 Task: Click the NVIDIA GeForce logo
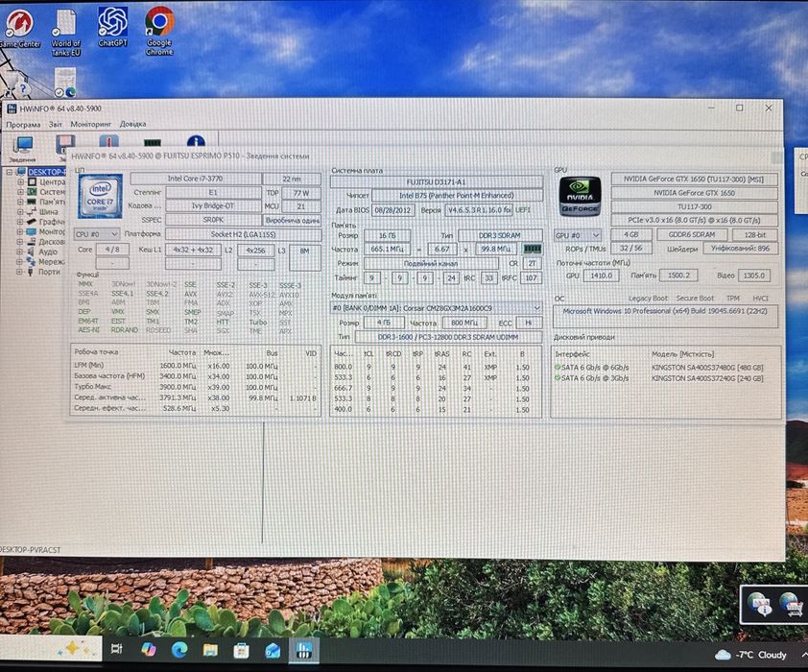(x=580, y=197)
